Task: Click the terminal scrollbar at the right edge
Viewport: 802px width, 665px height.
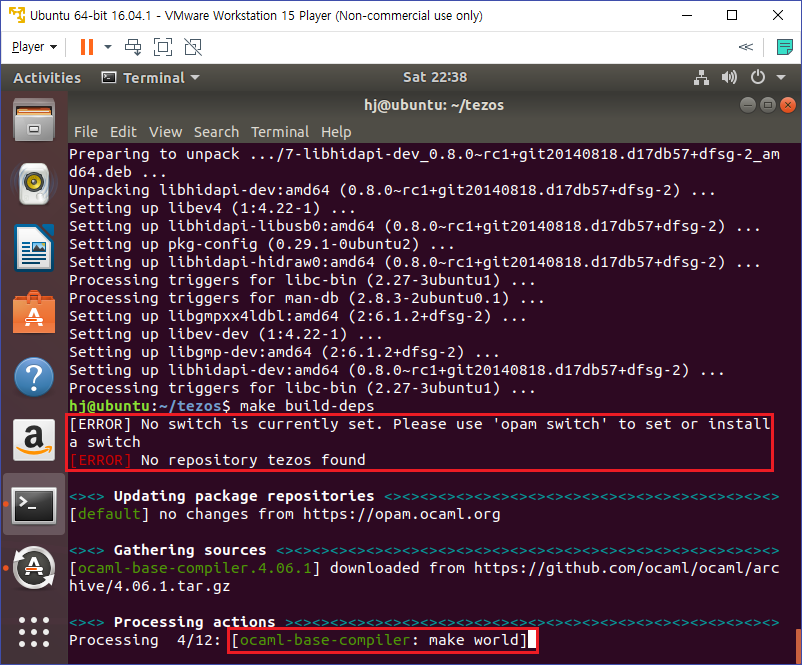Action: click(x=798, y=646)
